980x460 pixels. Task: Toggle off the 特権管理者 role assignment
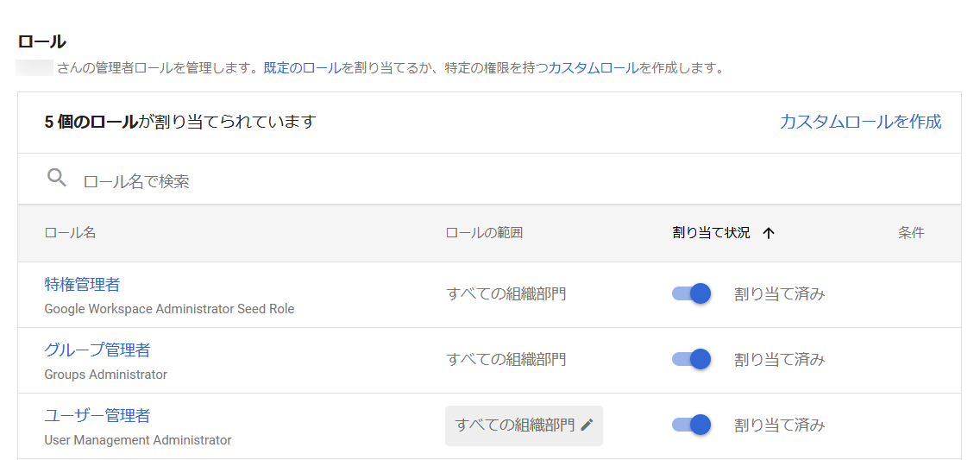(691, 293)
